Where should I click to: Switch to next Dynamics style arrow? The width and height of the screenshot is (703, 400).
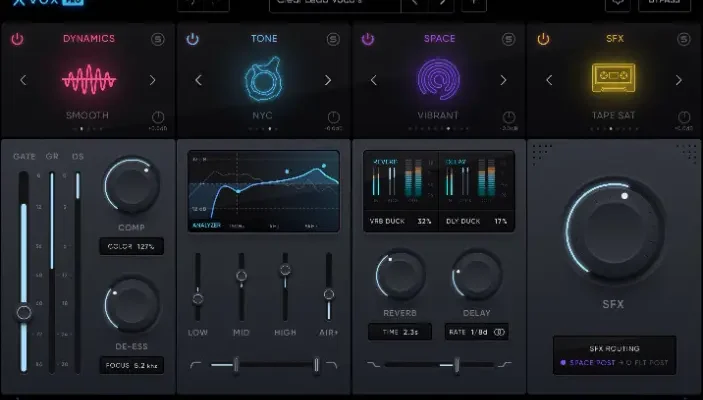point(152,80)
